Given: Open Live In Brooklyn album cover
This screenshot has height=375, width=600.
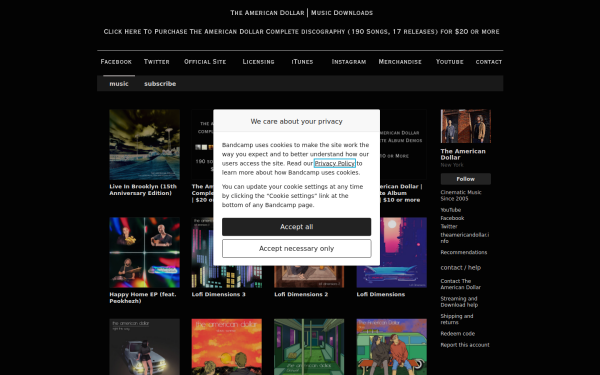Looking at the screenshot, I should [x=144, y=145].
